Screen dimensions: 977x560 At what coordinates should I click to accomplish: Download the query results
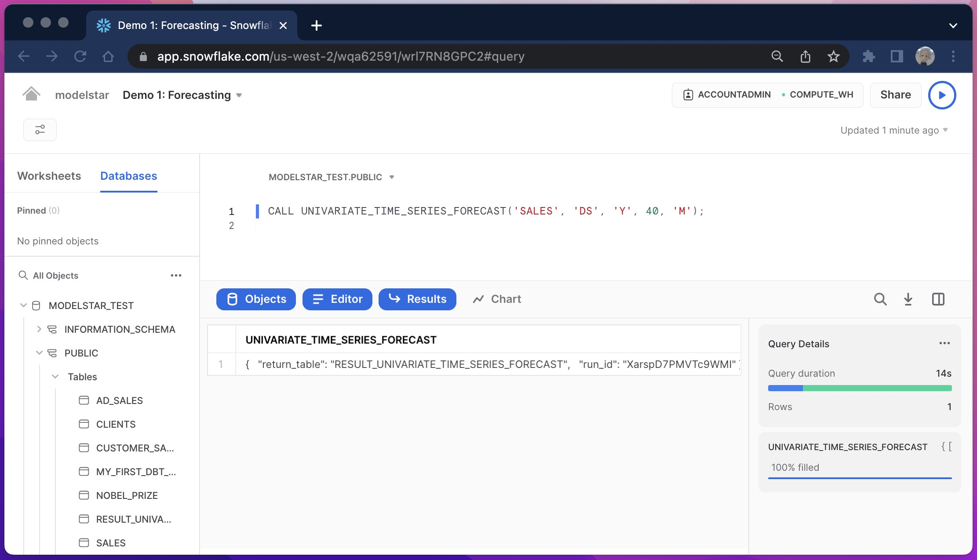pos(908,299)
